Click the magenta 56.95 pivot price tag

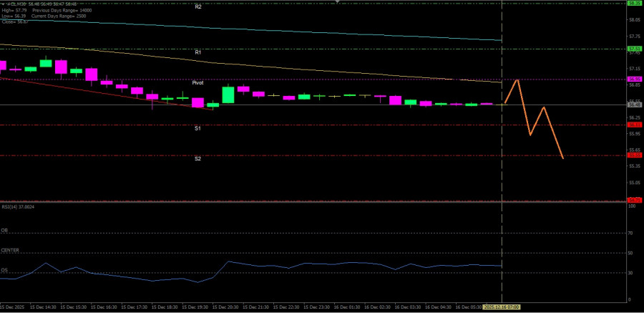[635, 79]
